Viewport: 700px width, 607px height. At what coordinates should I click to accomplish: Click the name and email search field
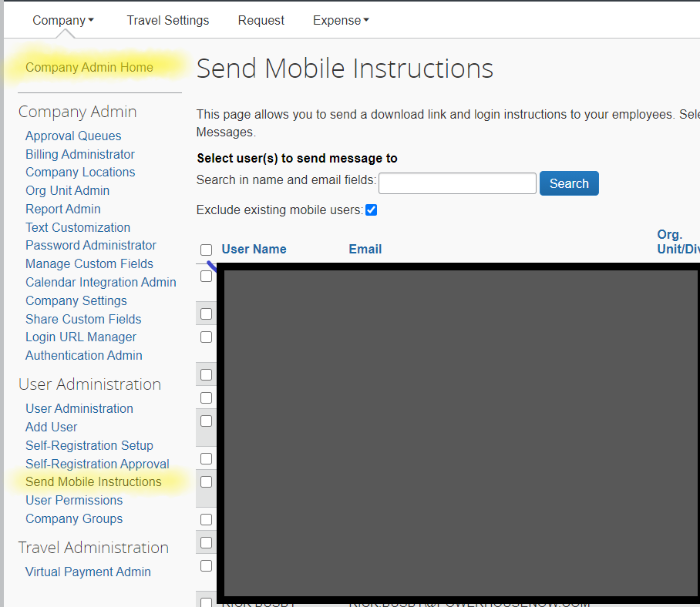click(457, 183)
